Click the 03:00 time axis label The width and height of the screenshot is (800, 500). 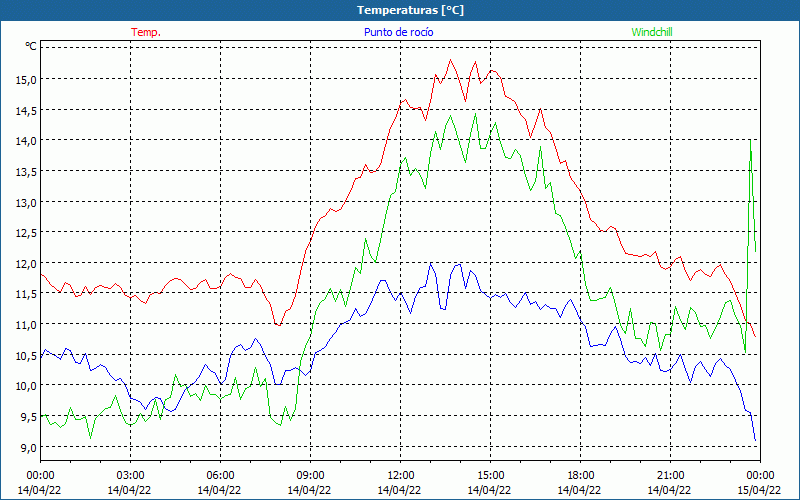130,476
